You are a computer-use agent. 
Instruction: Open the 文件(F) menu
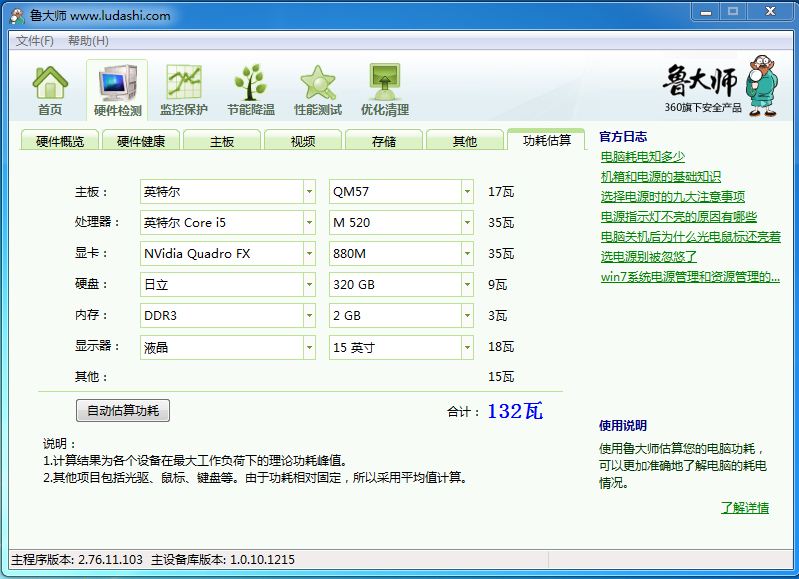tap(35, 41)
